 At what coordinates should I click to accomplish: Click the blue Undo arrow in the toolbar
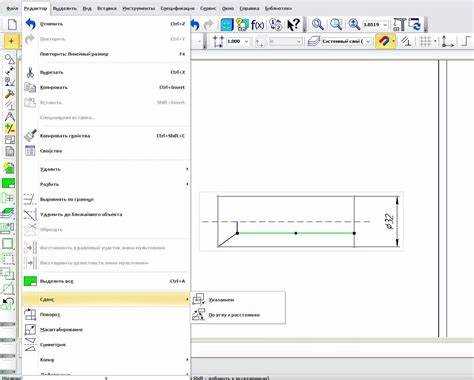pos(195,25)
